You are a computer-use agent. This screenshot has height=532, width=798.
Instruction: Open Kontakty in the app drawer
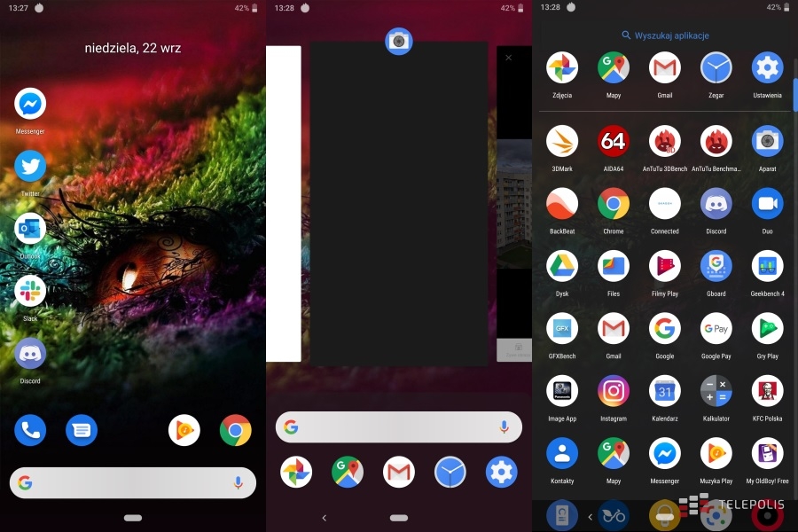click(x=562, y=453)
